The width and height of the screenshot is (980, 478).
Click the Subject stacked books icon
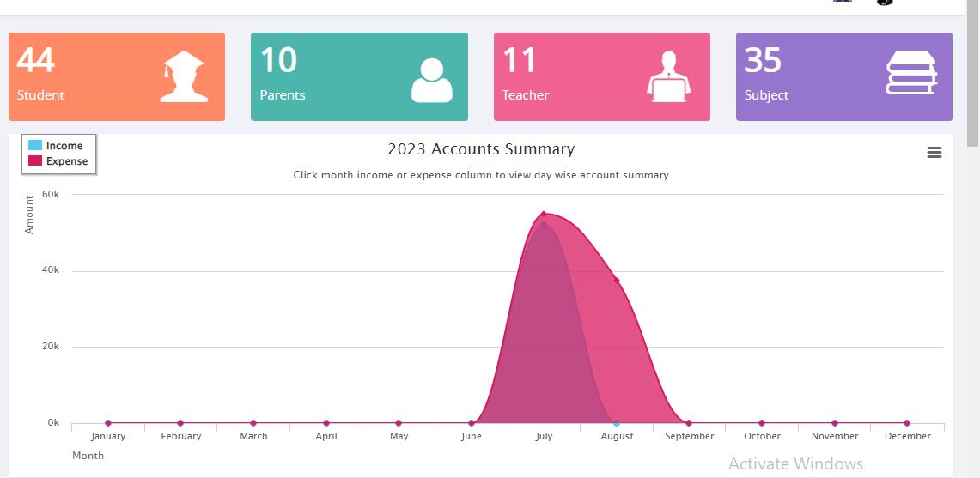[910, 74]
